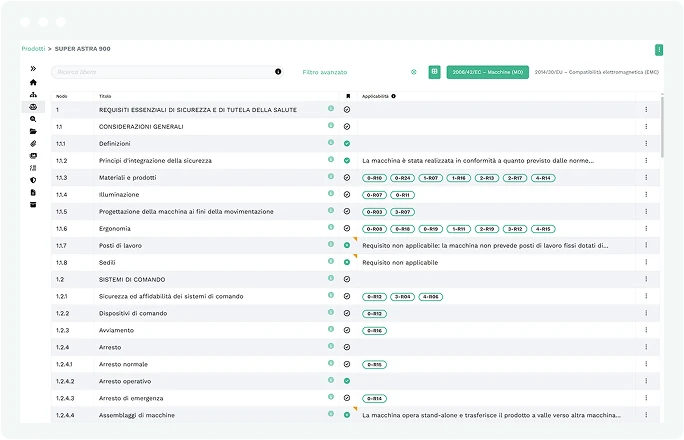Click the 2-R13 tag in Materiali e prodotti
The image size is (684, 440).
(x=487, y=178)
